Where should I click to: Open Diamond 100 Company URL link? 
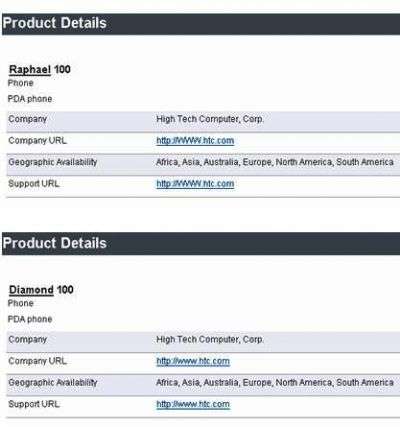(193, 361)
